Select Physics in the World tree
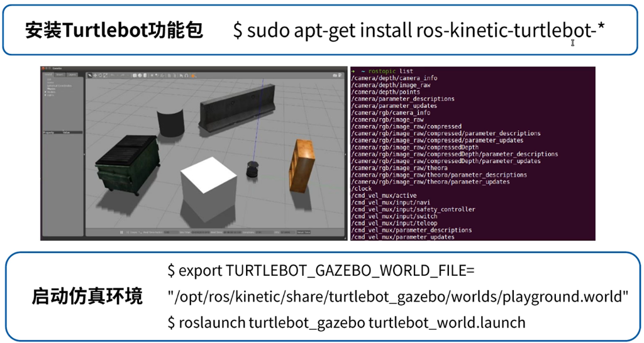Screen dimensions: 644x343 [x=52, y=89]
